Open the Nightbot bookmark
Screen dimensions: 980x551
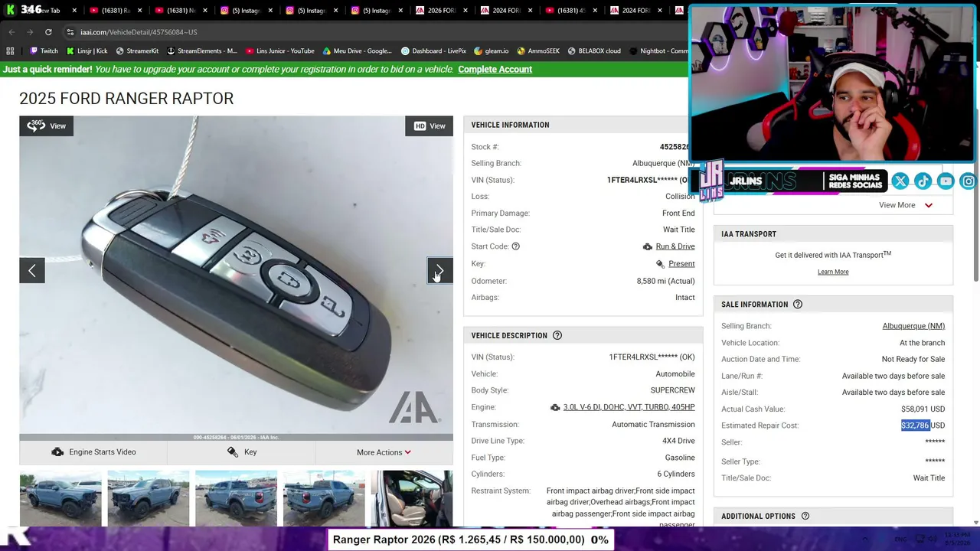pyautogui.click(x=658, y=51)
